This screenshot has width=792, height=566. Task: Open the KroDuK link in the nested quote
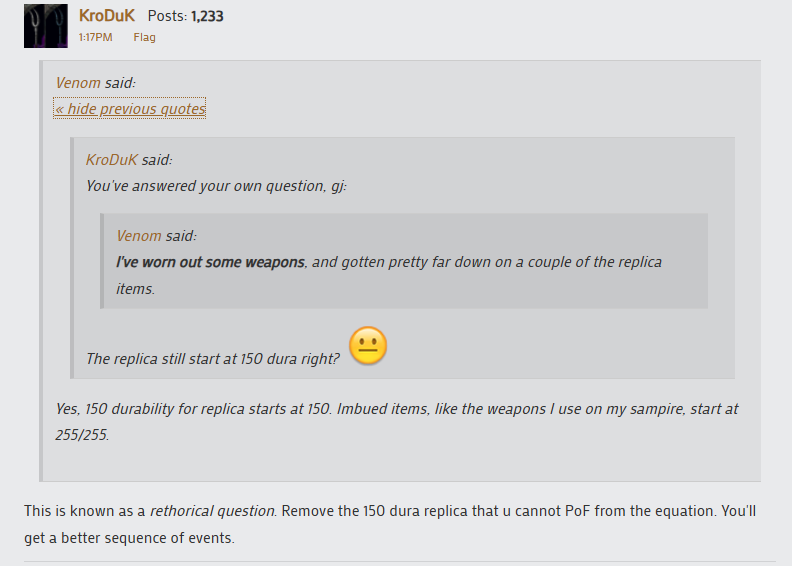112,160
